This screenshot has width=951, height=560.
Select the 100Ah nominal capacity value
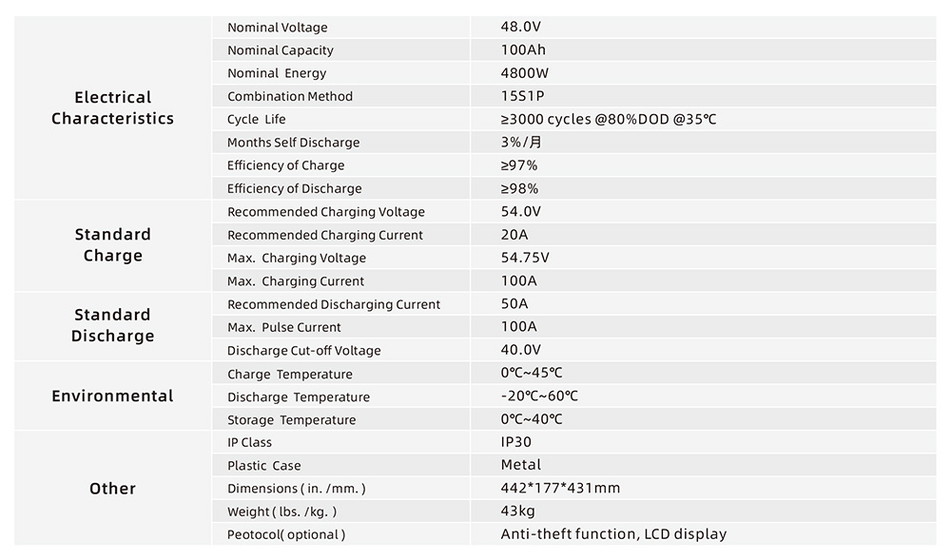click(x=523, y=49)
